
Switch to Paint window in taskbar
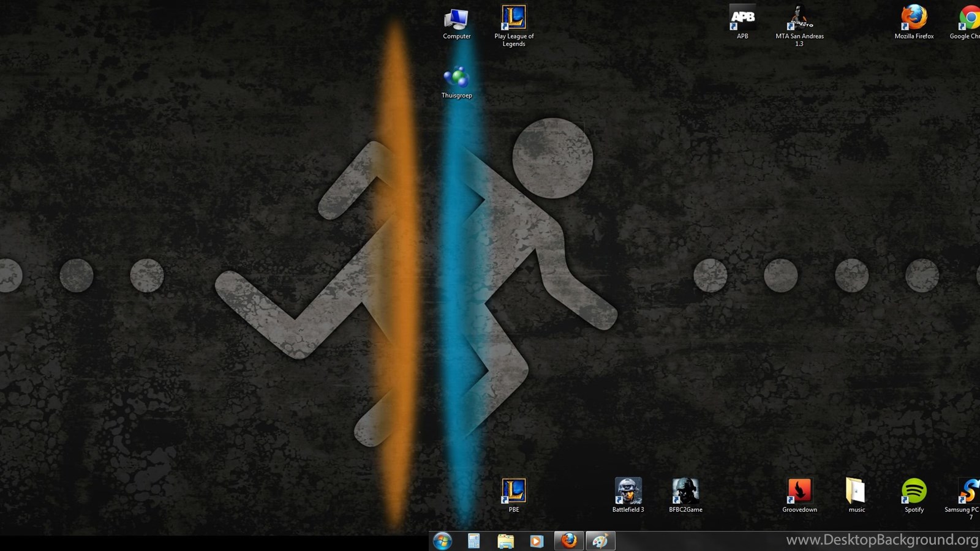tap(600, 541)
